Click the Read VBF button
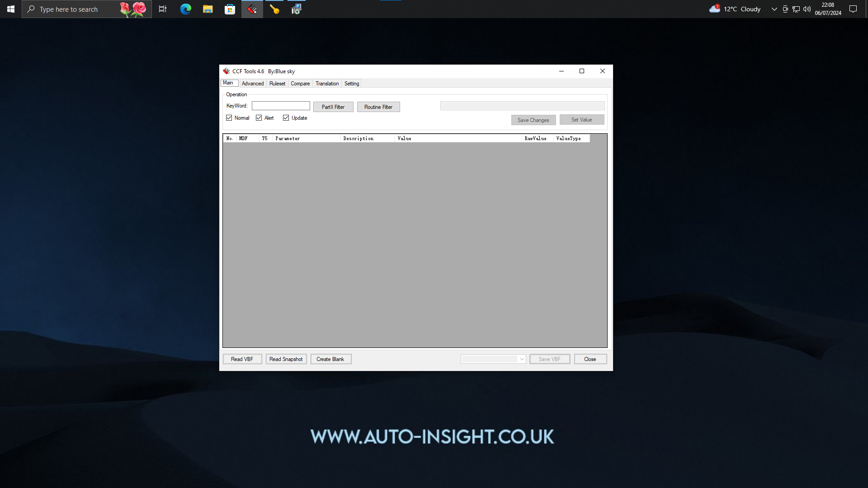This screenshot has height=488, width=868. [242, 359]
